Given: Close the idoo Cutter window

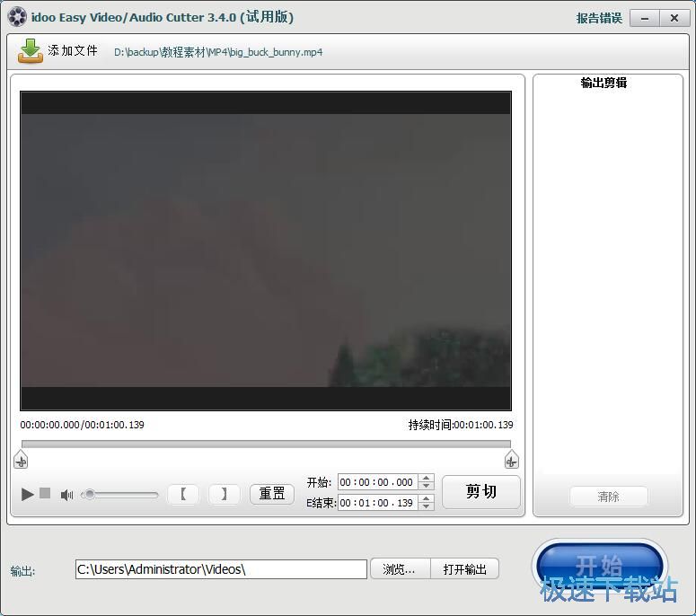Looking at the screenshot, I should [674, 18].
